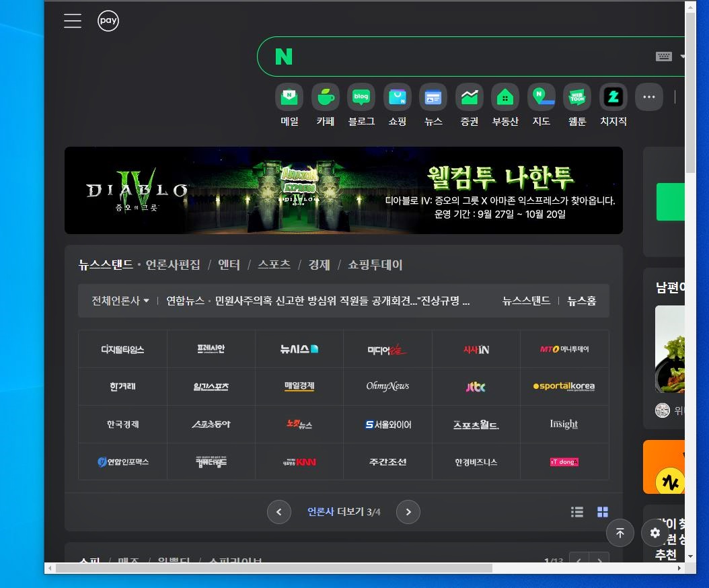
Task: Open the 뉴스홈 link
Action: tap(582, 301)
